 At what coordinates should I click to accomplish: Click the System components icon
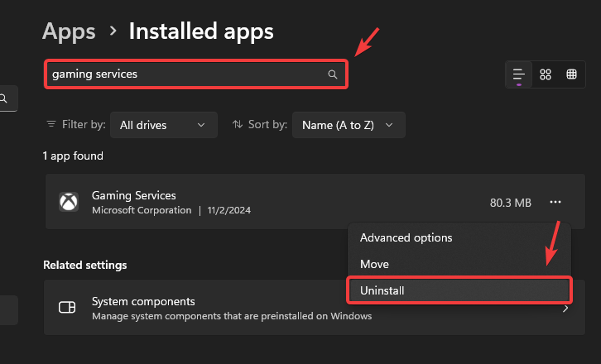click(67, 308)
